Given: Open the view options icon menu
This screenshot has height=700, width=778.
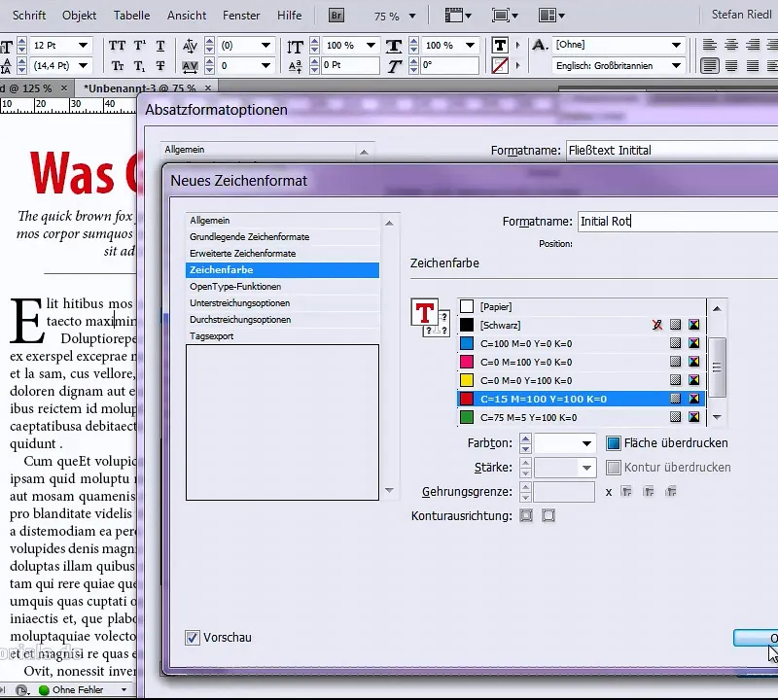Looking at the screenshot, I should click(457, 16).
